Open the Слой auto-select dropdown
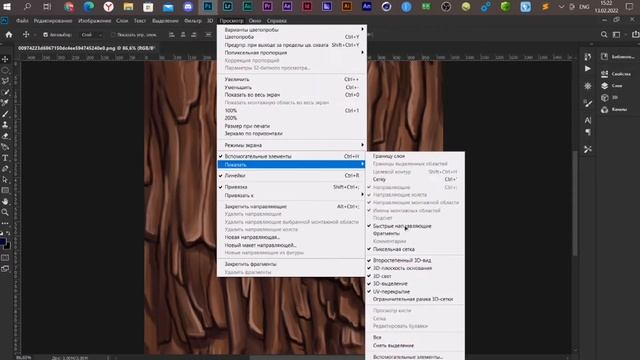This screenshot has width=640, height=360. pyautogui.click(x=91, y=35)
